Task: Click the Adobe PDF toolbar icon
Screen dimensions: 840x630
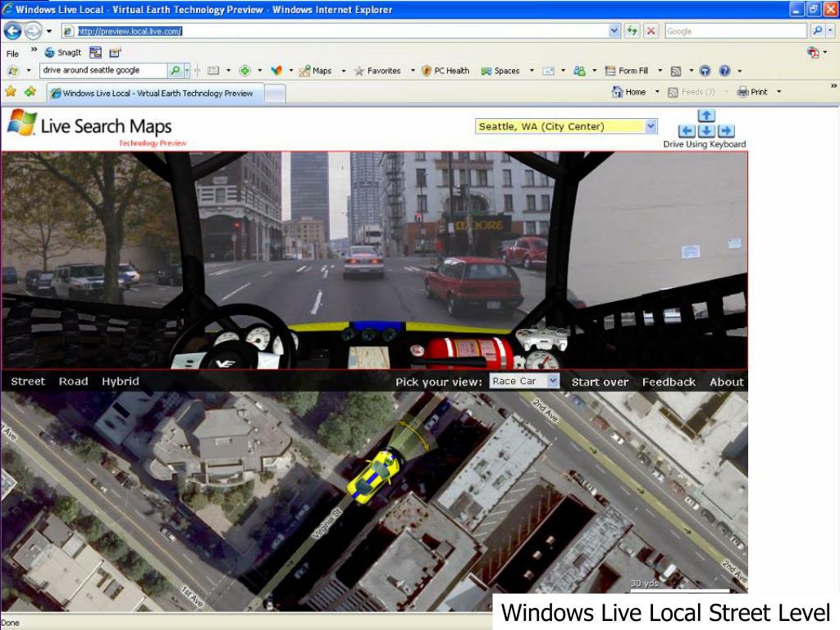Action: tap(813, 52)
